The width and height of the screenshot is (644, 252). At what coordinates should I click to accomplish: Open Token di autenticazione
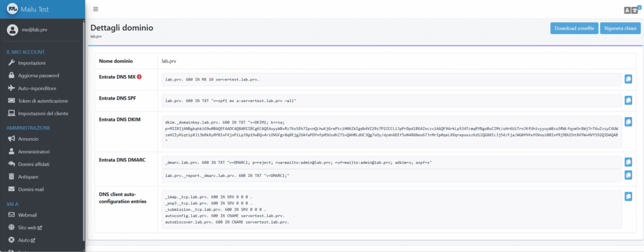[43, 101]
